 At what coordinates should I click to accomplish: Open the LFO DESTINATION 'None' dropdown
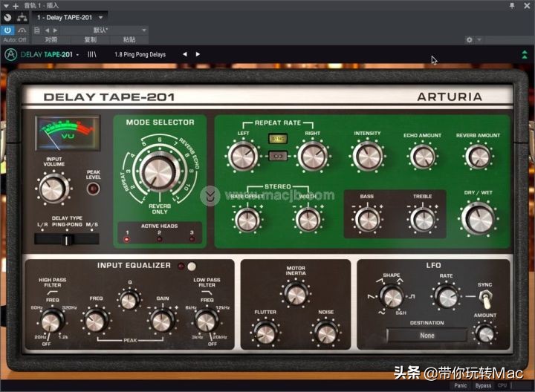pos(427,336)
